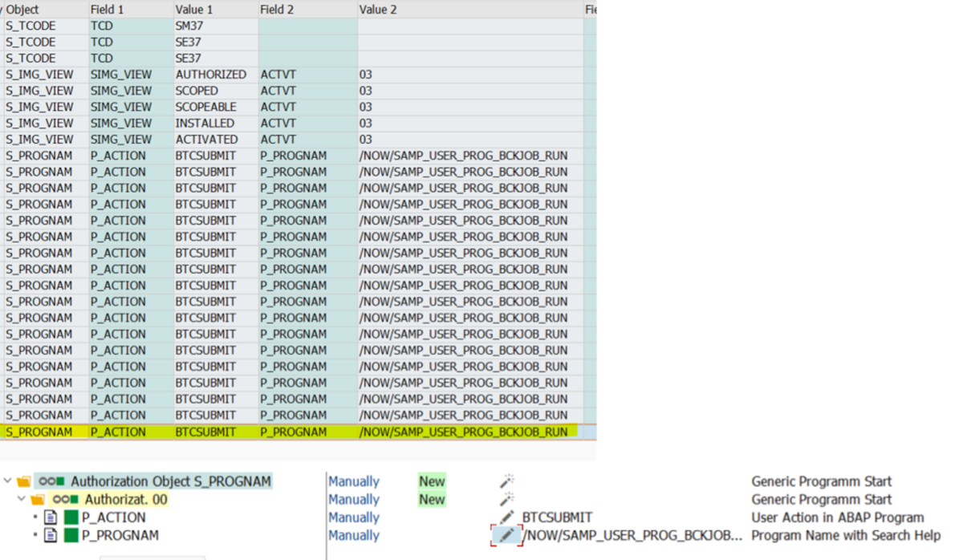This screenshot has width=963, height=560.
Task: Click folder icon of Authorizat. 00
Action: click(37, 500)
